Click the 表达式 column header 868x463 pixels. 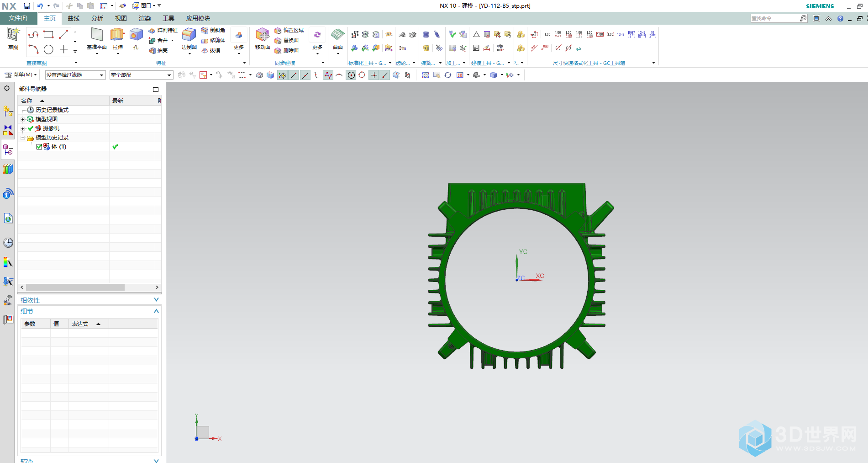89,324
